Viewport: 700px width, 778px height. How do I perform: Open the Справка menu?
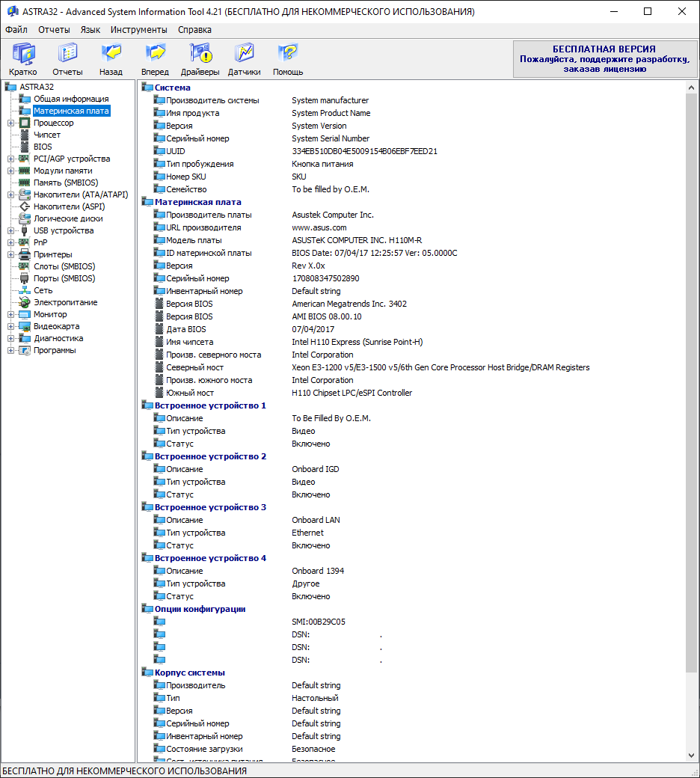[194, 30]
